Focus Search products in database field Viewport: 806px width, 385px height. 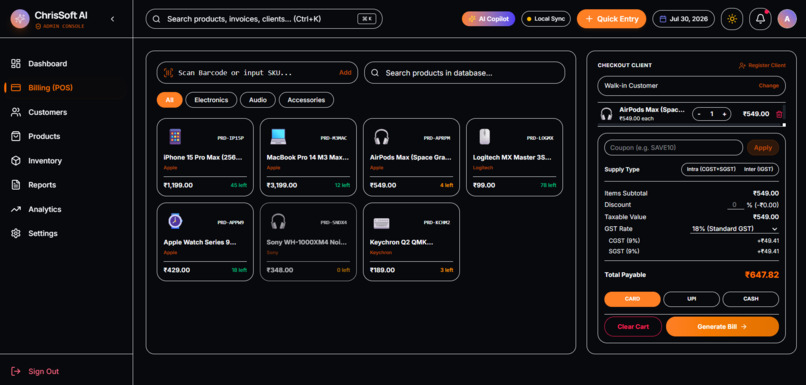click(x=465, y=73)
